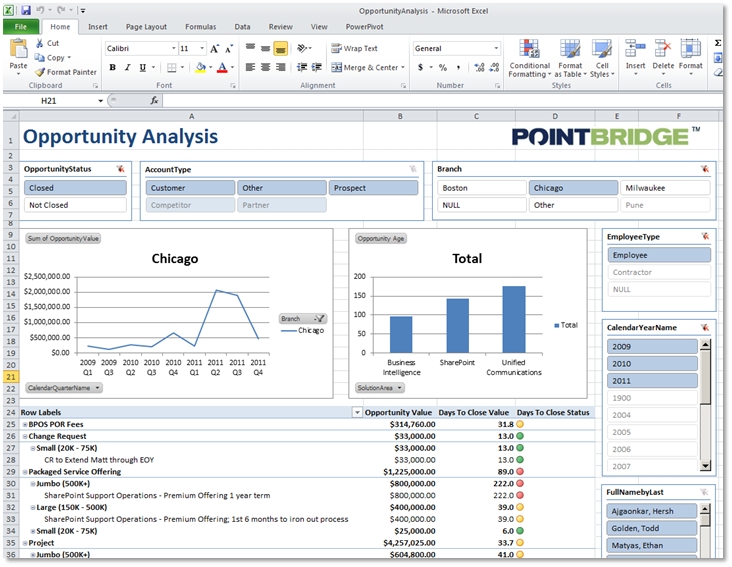Open the font size dropdown

pyautogui.click(x=202, y=49)
